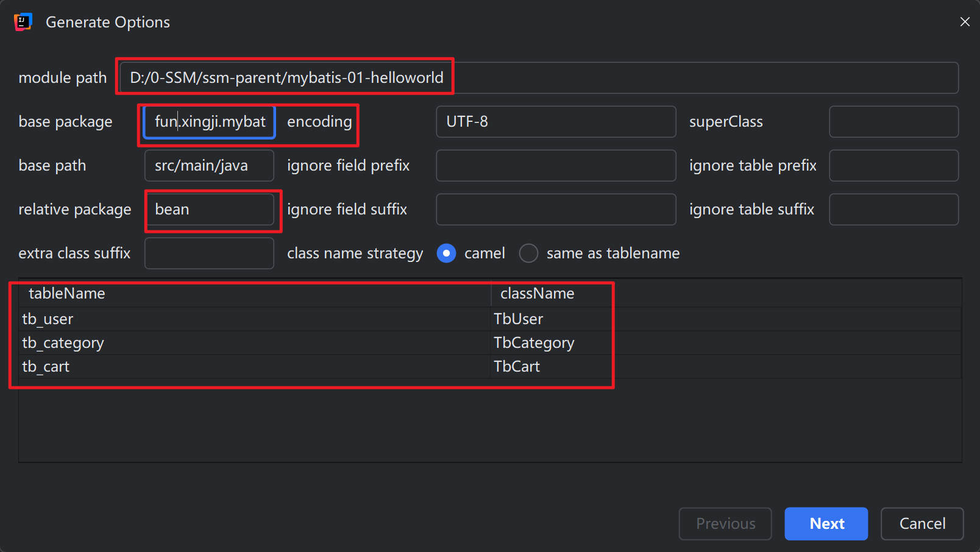This screenshot has width=980, height=552.
Task: Select the same as tablename option
Action: point(528,253)
